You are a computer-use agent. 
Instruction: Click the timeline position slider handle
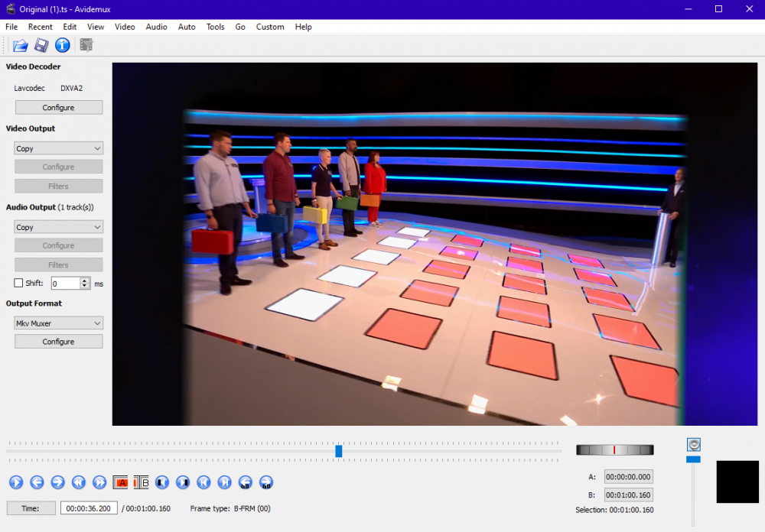point(338,452)
